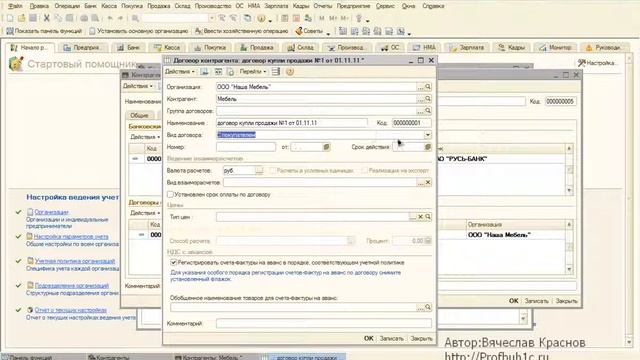Open Действия menu under Банковские счета section
The width and height of the screenshot is (640, 360).
(x=145, y=137)
